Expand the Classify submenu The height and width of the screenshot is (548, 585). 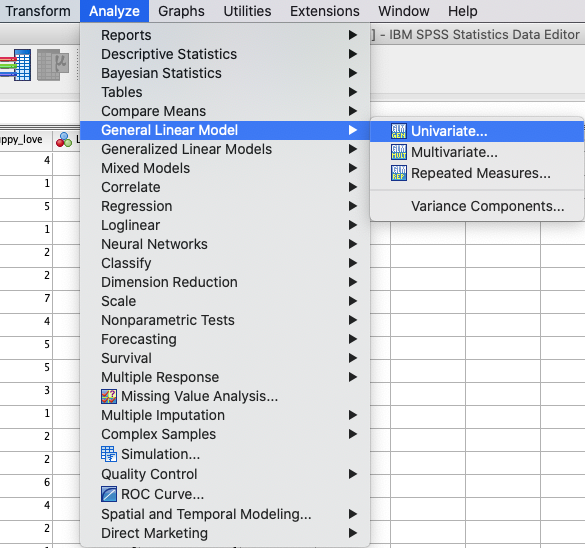click(x=225, y=263)
